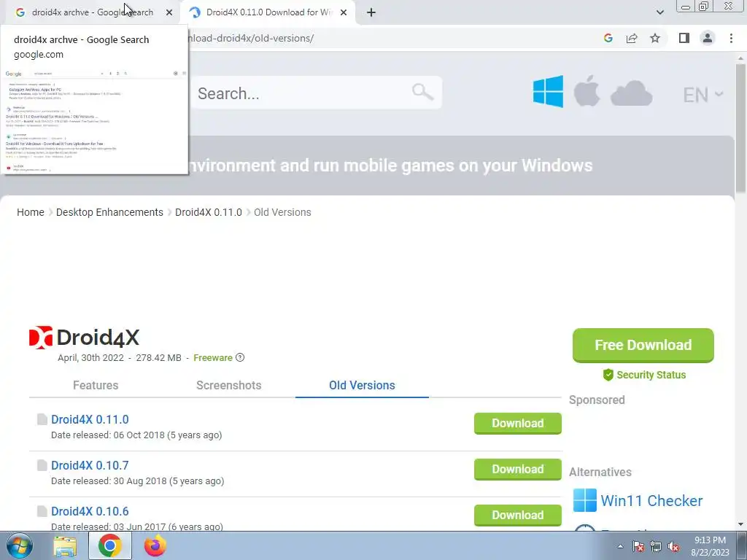Select the cloud web apps icon
This screenshot has height=560, width=747.
pos(631,93)
